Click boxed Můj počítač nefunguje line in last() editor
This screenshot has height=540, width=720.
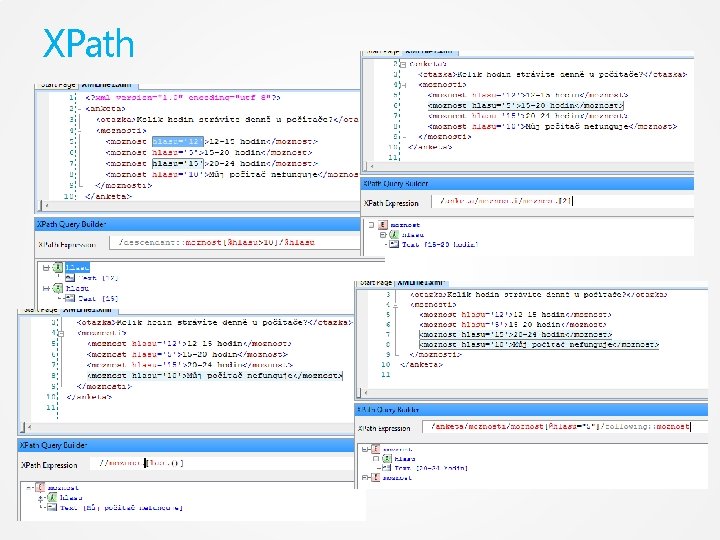[214, 376]
